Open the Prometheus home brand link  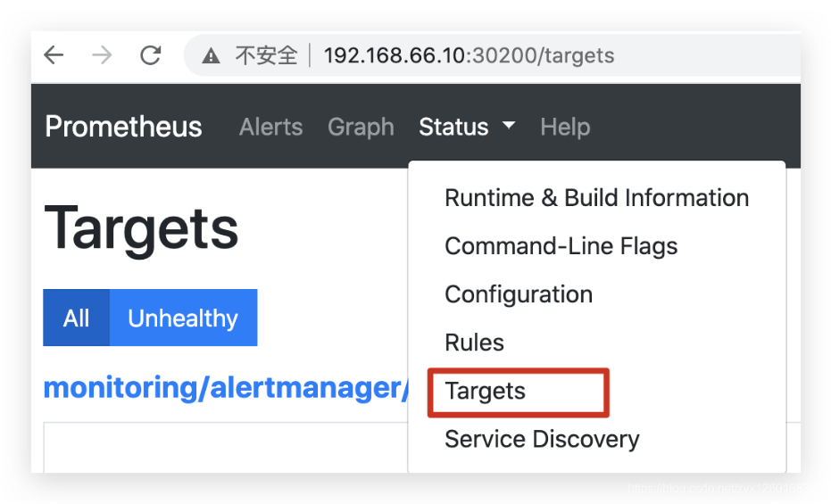pos(123,127)
